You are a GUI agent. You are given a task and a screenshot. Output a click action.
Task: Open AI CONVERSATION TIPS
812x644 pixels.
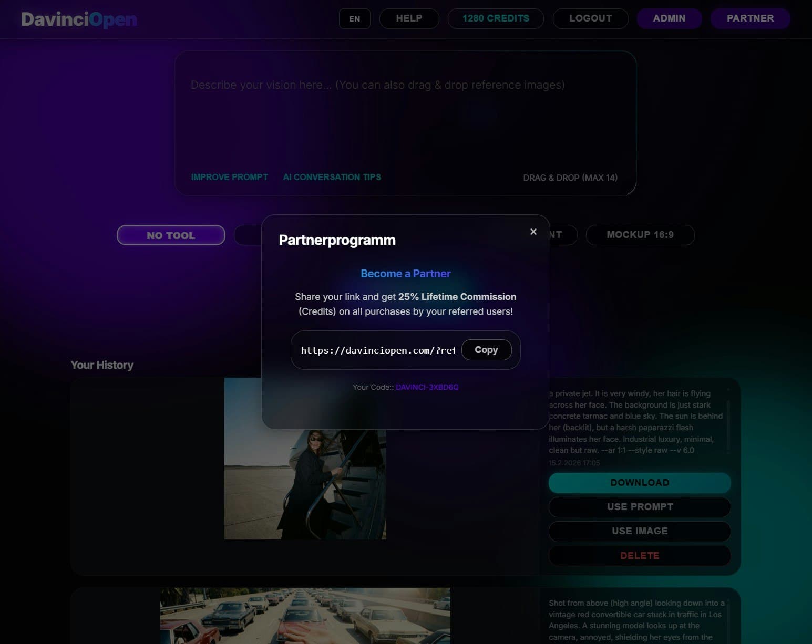click(x=332, y=177)
